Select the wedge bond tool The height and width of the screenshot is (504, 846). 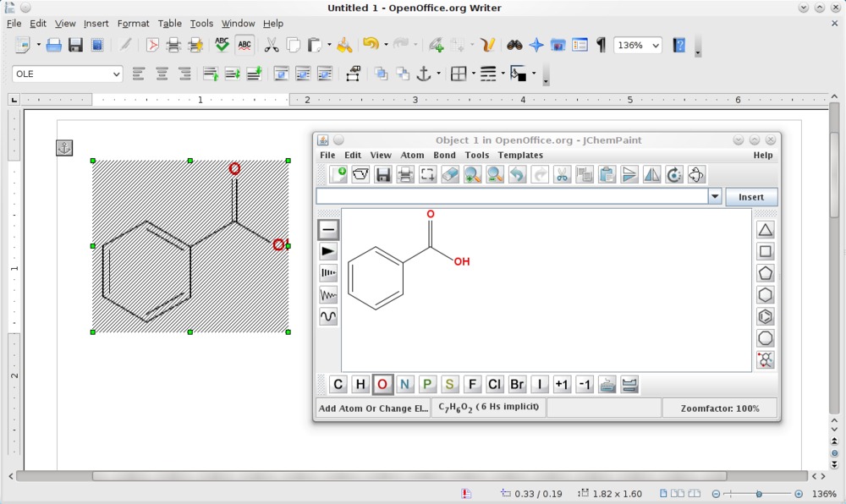pyautogui.click(x=328, y=251)
